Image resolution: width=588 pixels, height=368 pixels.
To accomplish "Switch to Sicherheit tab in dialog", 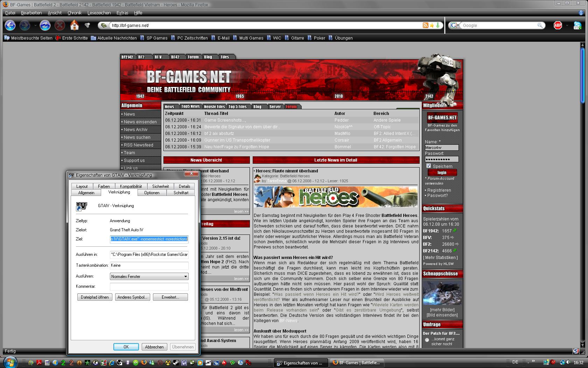I will point(160,186).
